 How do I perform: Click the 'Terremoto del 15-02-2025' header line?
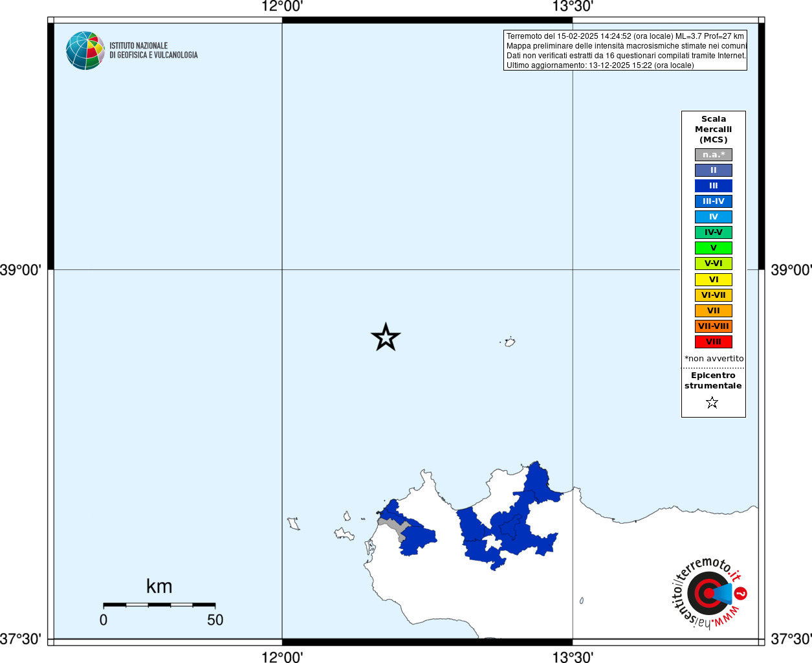[625, 36]
